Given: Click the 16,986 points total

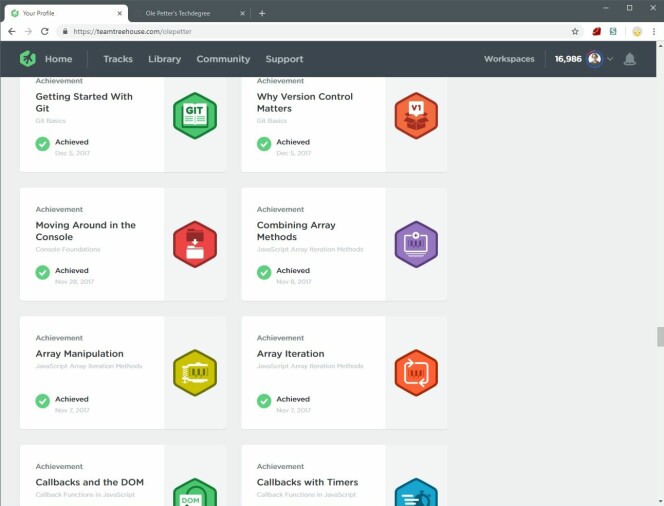Looking at the screenshot, I should pos(568,59).
